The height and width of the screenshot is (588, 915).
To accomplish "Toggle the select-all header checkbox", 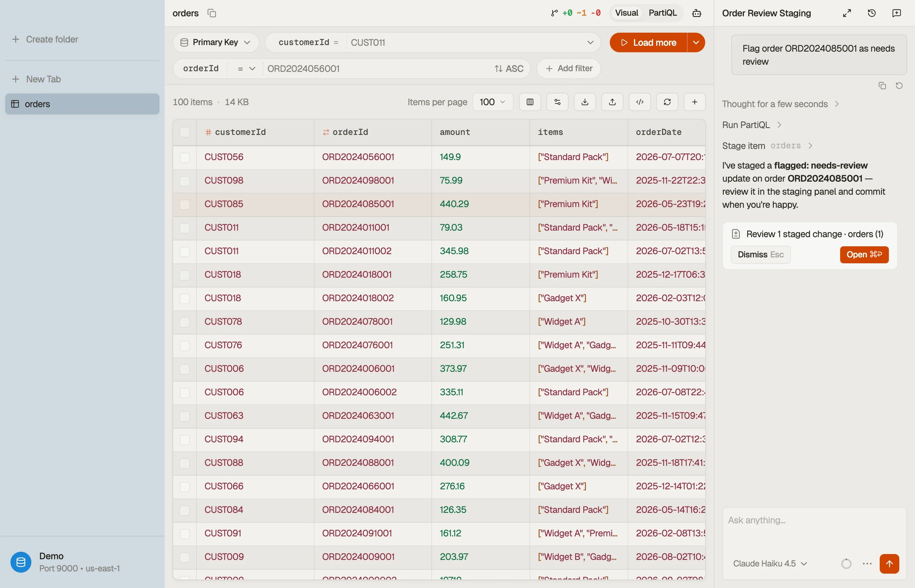I will tap(184, 132).
